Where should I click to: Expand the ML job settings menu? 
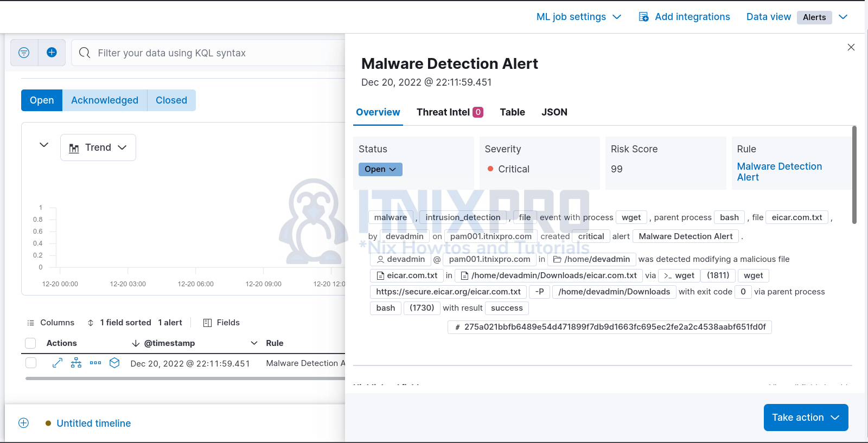tap(578, 17)
